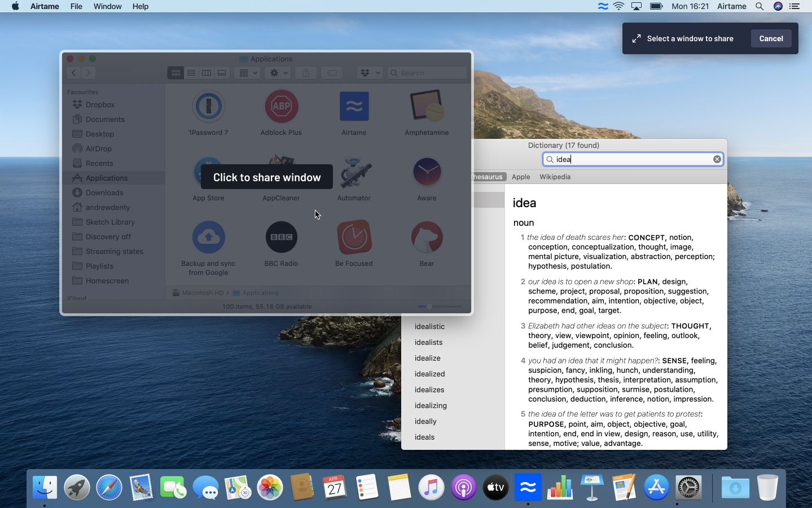
Task: Switch Finder to column view
Action: (x=207, y=73)
